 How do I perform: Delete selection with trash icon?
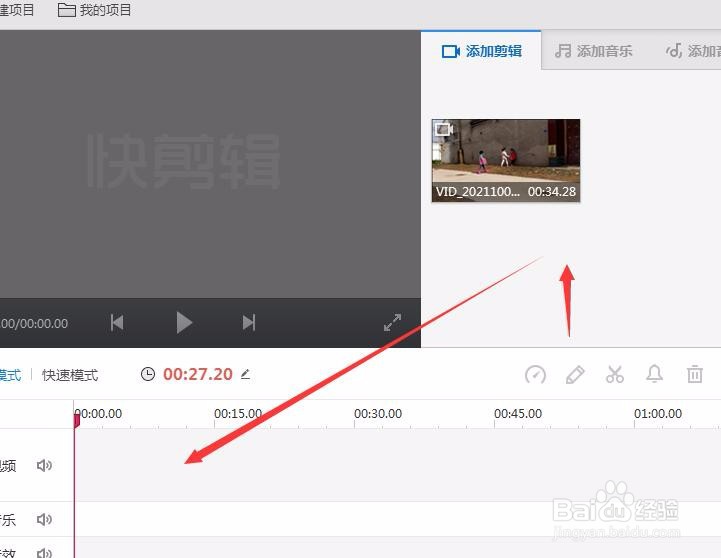click(695, 375)
